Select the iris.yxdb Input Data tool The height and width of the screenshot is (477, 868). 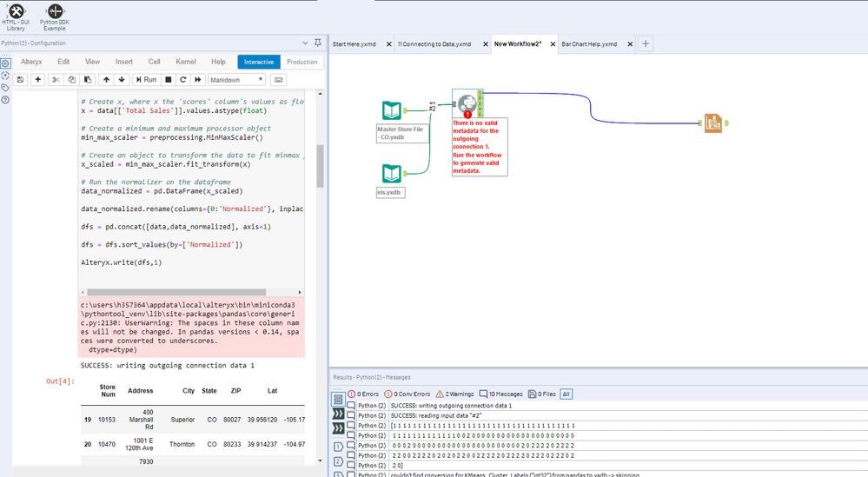[x=392, y=174]
